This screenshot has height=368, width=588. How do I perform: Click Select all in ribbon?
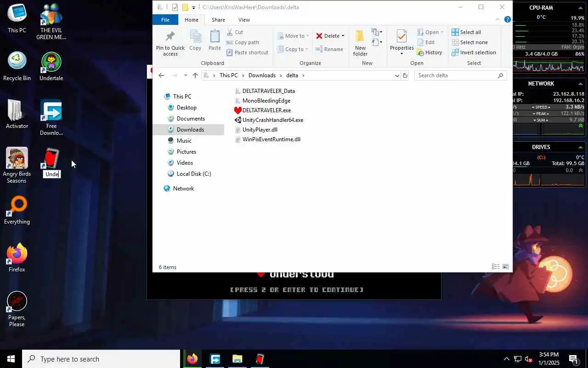pos(466,32)
